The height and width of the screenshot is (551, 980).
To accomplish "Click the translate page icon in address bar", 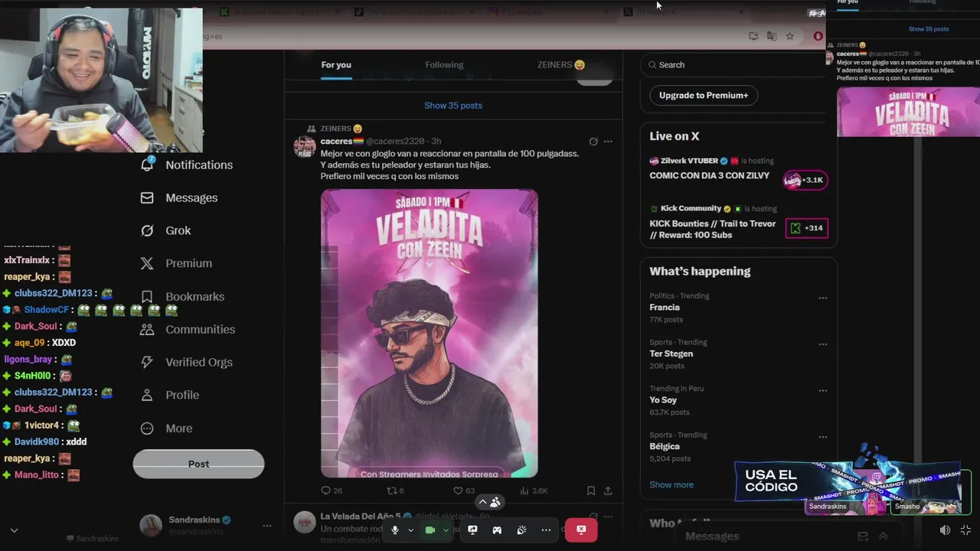I will (772, 36).
